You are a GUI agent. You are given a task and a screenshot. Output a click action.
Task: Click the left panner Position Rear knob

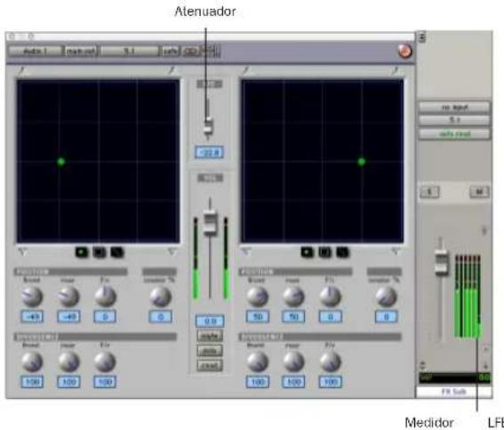68,297
